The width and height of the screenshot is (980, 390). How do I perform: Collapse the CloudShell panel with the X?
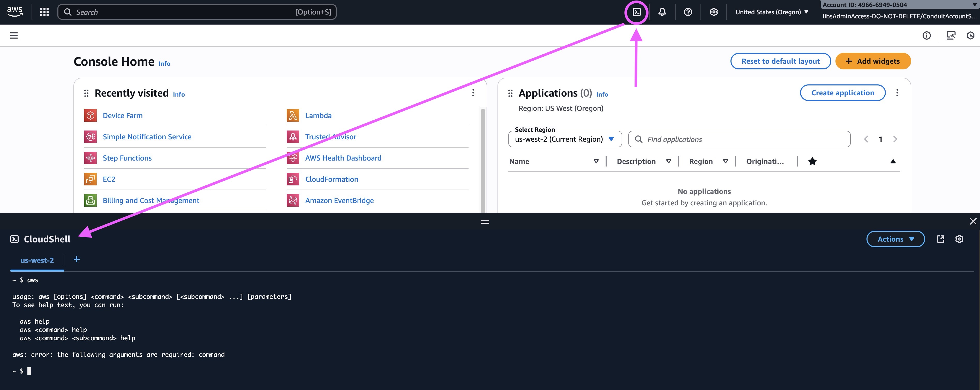point(973,221)
